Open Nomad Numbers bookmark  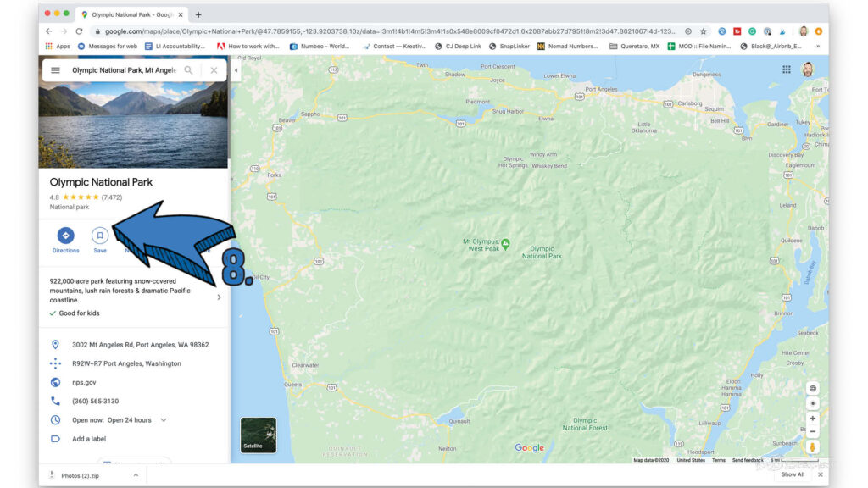coord(567,47)
